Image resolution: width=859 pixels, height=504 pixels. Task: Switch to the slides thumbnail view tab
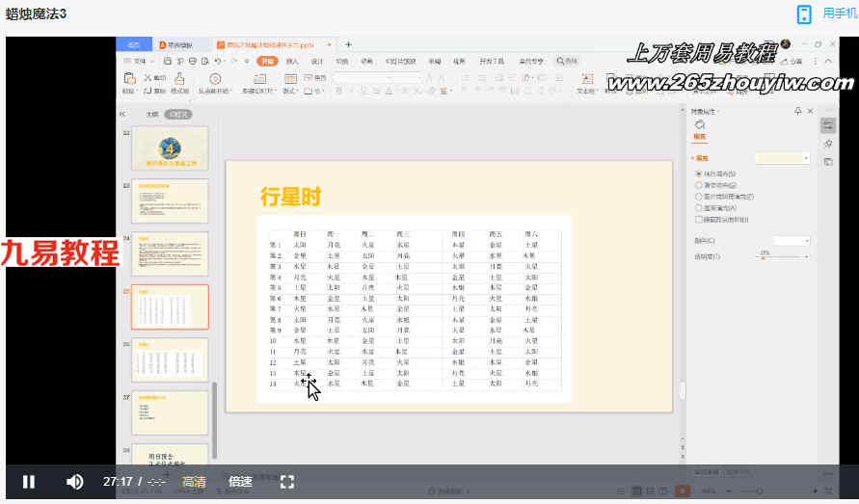coord(178,114)
